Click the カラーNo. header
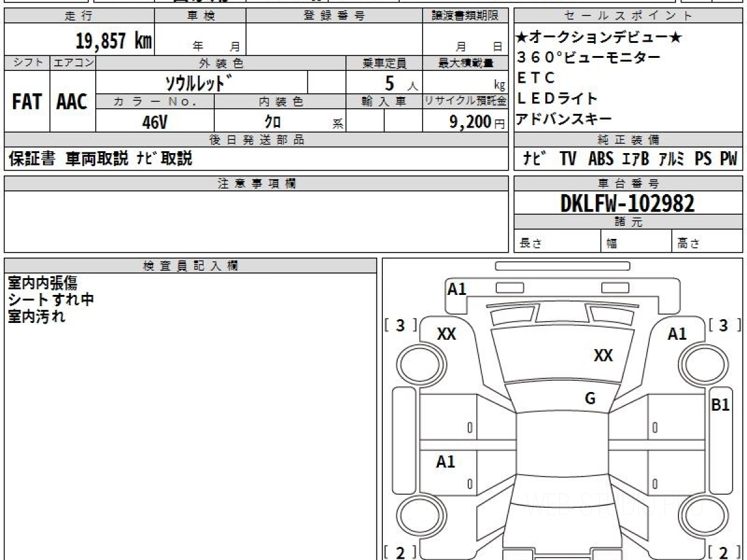Image resolution: width=747 pixels, height=560 pixels. (155, 101)
